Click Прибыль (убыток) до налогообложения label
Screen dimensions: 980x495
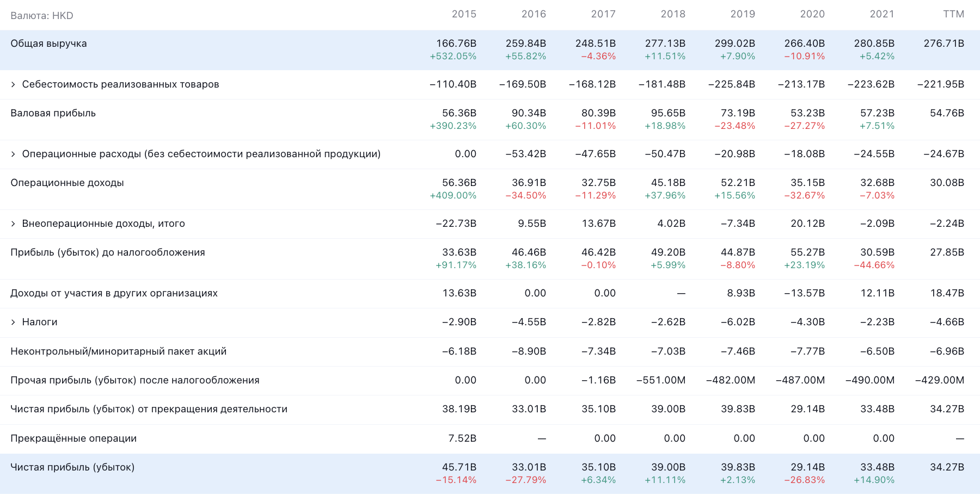108,252
